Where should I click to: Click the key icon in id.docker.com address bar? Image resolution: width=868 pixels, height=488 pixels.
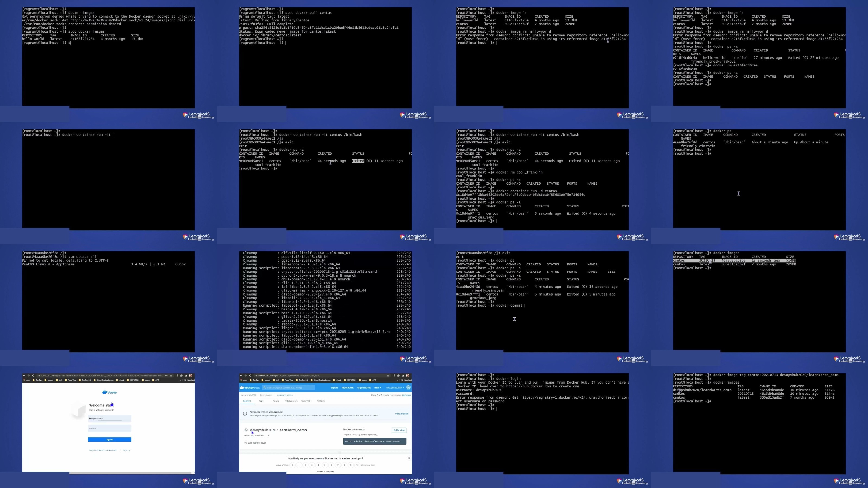(167, 375)
